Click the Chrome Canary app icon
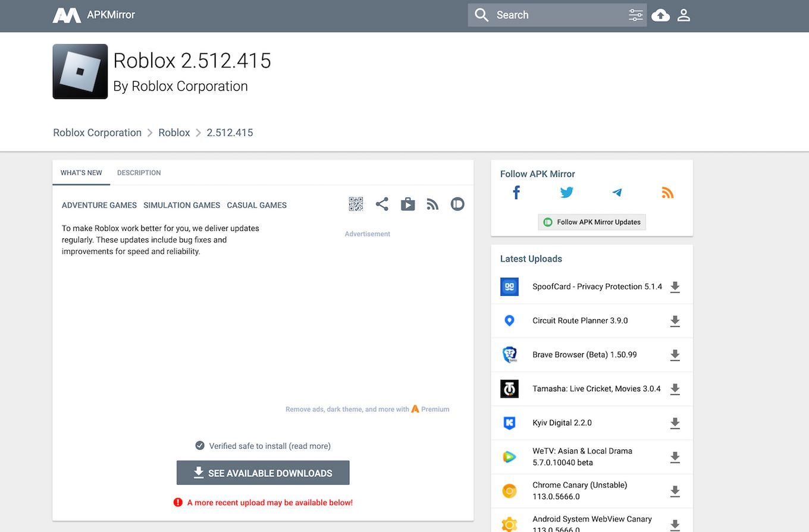Screen dimensions: 809x532 (x=509, y=491)
